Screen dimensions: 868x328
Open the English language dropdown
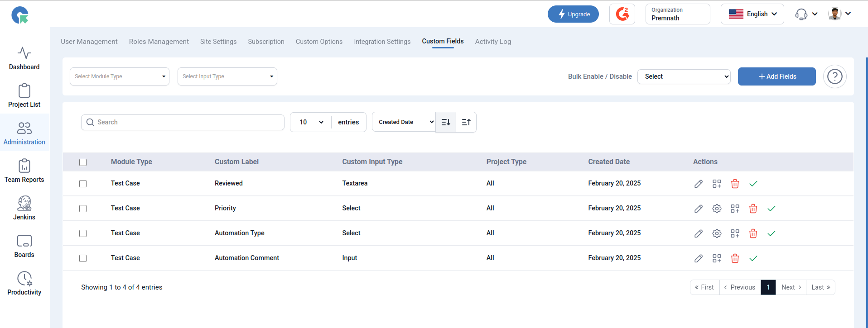coord(752,14)
